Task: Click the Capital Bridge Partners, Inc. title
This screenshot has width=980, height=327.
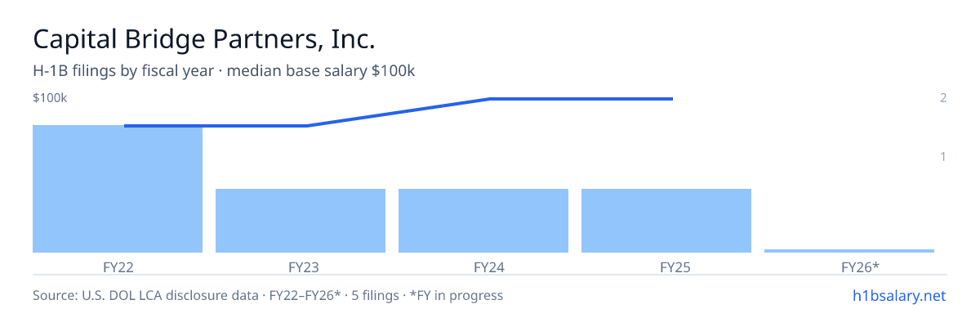Action: [x=204, y=40]
